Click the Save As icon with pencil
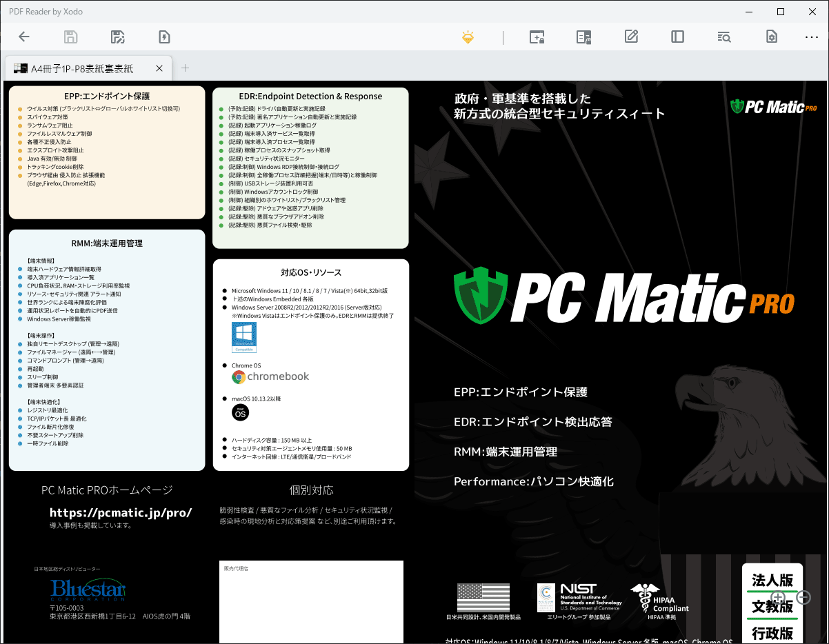 tap(117, 37)
